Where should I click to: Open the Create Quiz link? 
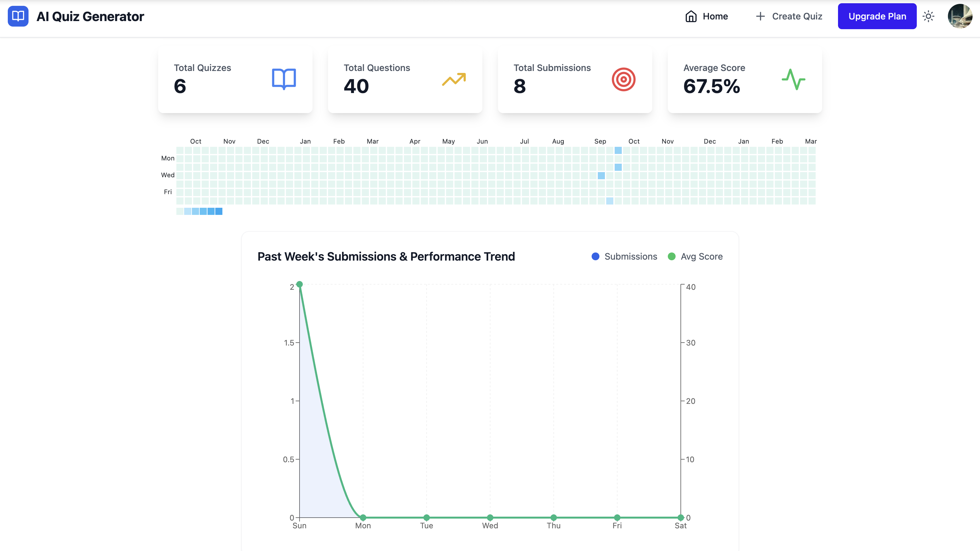797,16
